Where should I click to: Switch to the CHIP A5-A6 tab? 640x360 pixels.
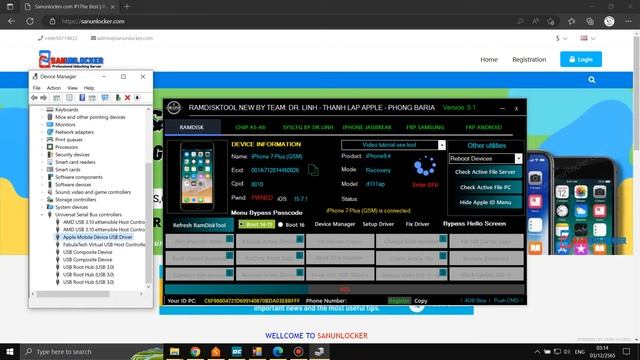pos(250,127)
